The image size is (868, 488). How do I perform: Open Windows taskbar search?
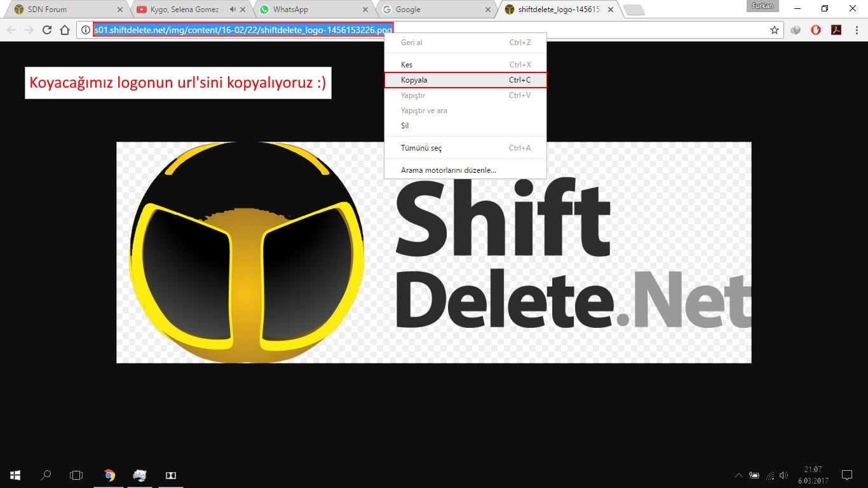[46, 475]
